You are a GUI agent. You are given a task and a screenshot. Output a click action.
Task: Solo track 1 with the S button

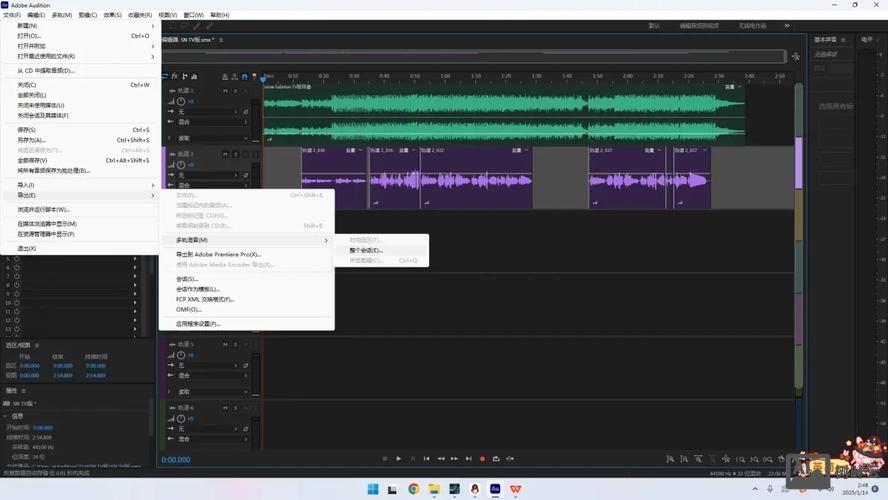(235, 89)
